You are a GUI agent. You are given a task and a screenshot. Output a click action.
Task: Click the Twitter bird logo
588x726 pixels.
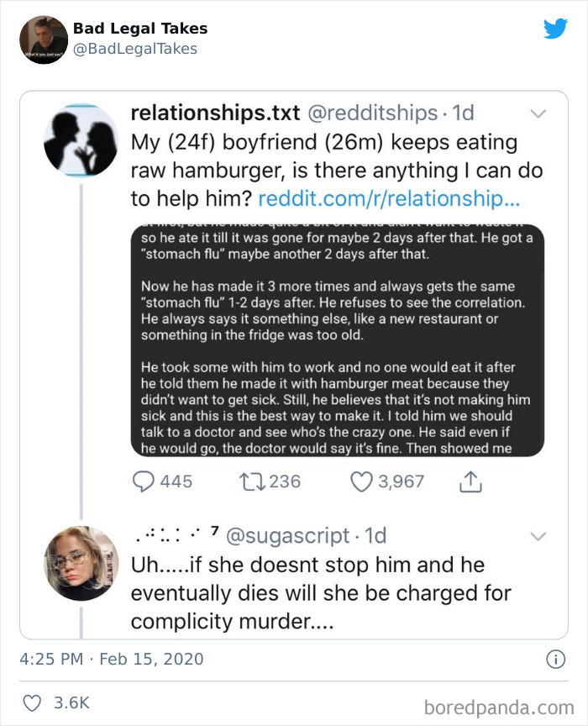point(556,28)
